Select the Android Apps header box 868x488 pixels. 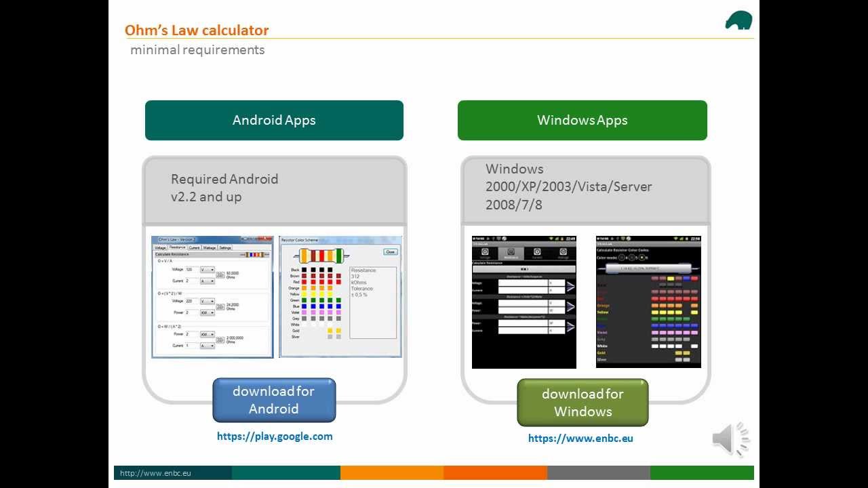coord(274,121)
